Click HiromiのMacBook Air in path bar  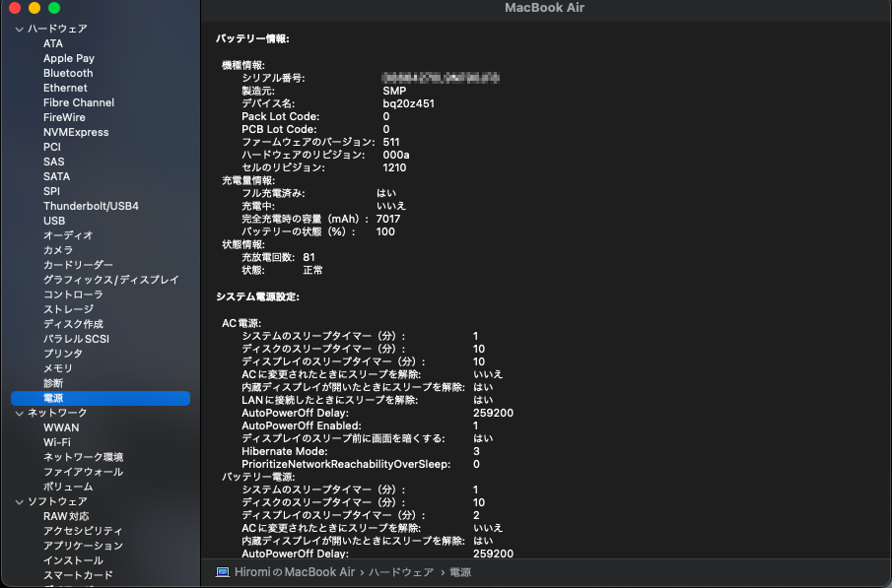295,572
